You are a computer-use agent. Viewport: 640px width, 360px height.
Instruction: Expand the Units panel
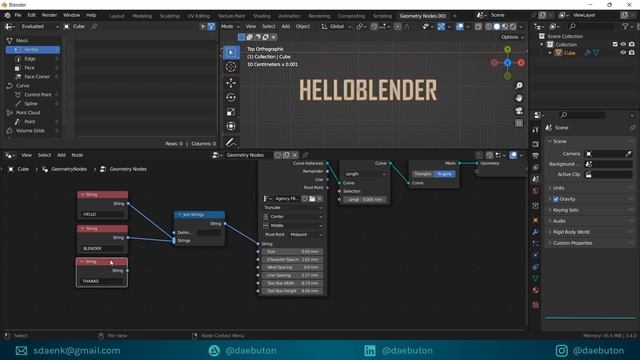[559, 188]
